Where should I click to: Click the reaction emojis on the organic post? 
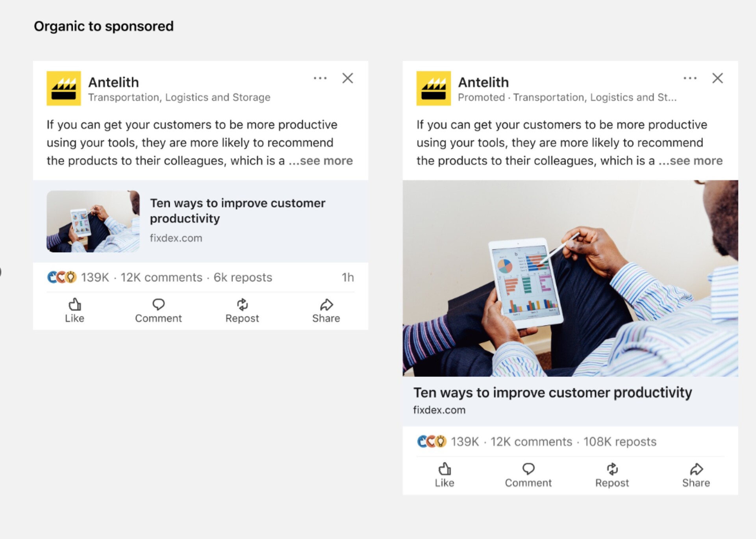point(61,277)
